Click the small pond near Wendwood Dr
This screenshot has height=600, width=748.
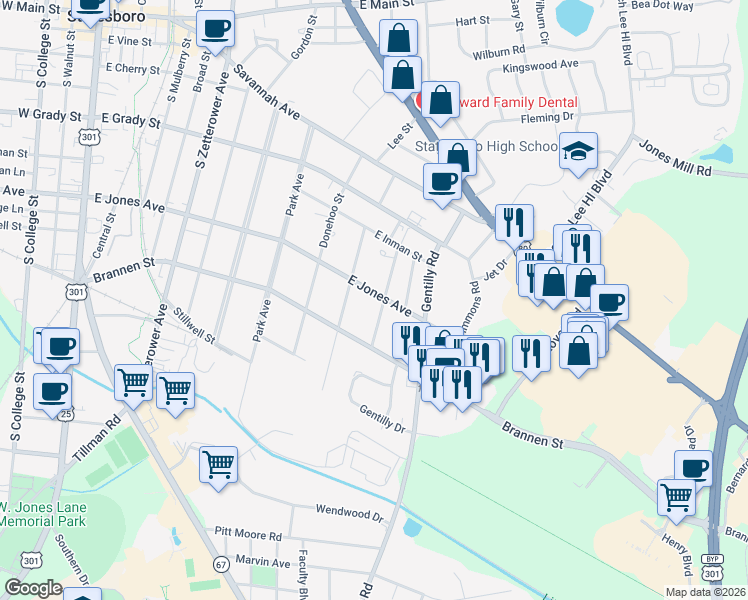[412, 528]
